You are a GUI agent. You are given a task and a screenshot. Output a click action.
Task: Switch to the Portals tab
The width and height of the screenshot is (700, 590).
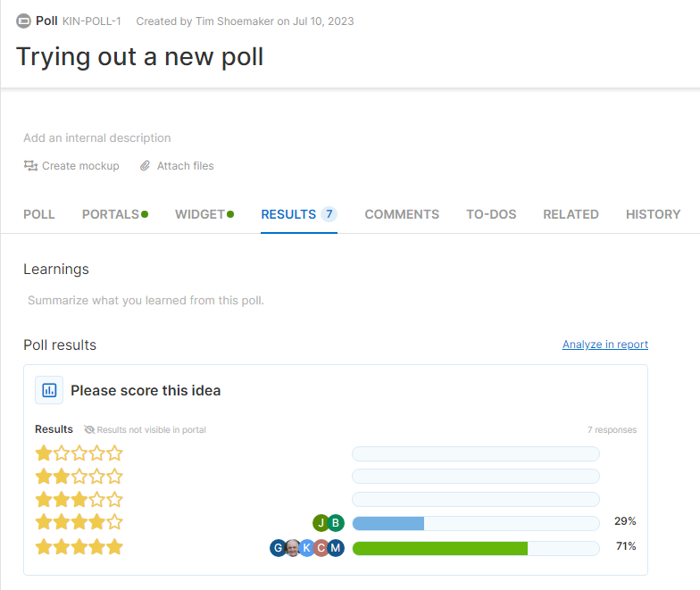[x=111, y=214]
